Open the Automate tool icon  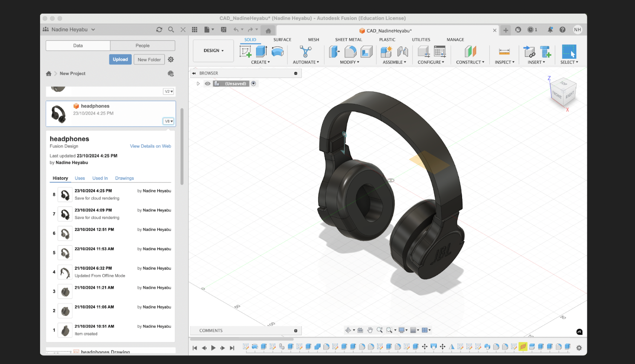click(305, 52)
